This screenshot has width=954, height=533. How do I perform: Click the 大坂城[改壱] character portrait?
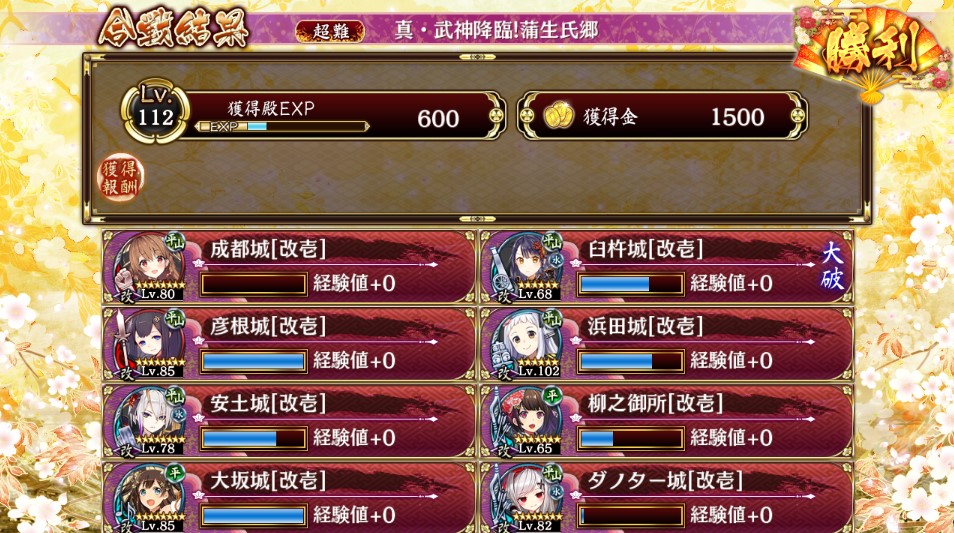(150, 498)
